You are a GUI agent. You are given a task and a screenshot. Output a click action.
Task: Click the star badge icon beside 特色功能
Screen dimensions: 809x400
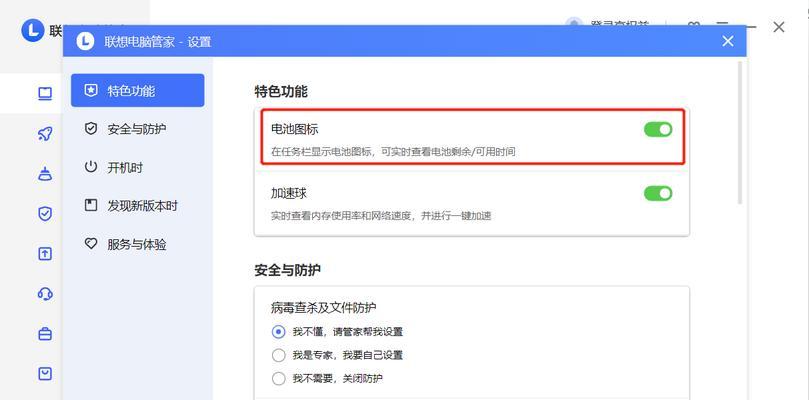[91, 91]
